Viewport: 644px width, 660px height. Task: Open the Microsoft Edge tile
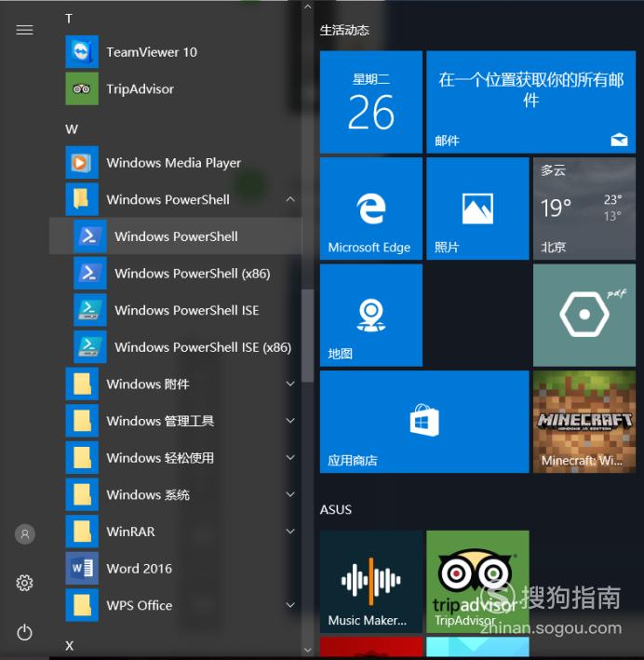coord(370,209)
